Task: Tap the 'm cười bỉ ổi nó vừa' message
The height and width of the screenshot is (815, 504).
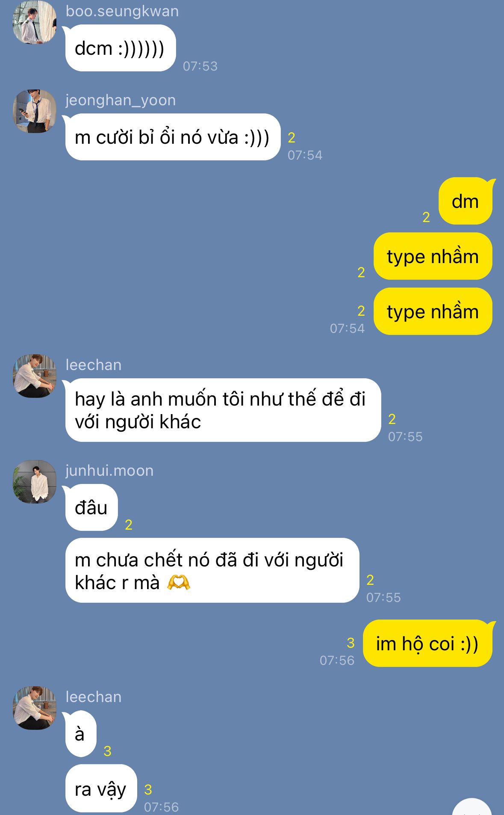Action: [172, 137]
